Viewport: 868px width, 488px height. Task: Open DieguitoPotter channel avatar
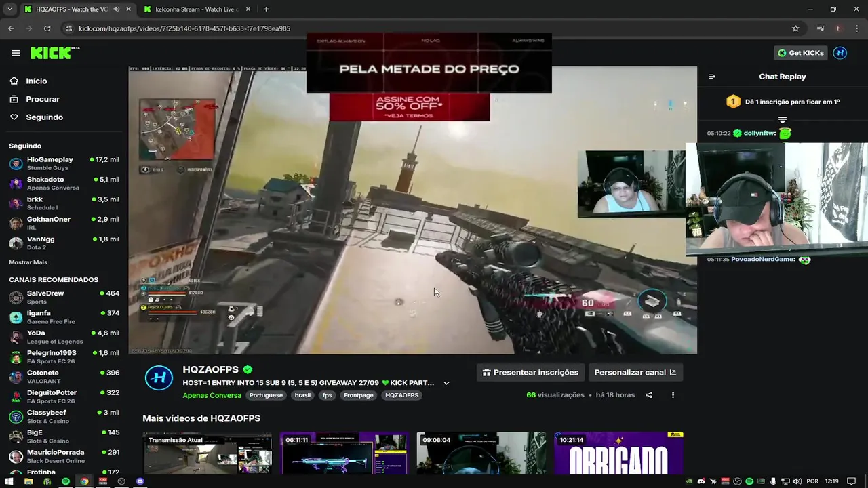click(x=16, y=396)
